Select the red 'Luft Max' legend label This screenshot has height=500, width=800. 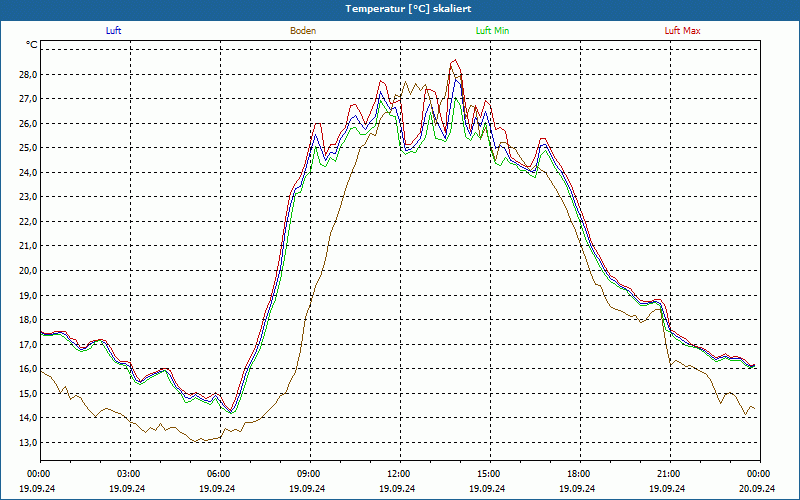(682, 31)
